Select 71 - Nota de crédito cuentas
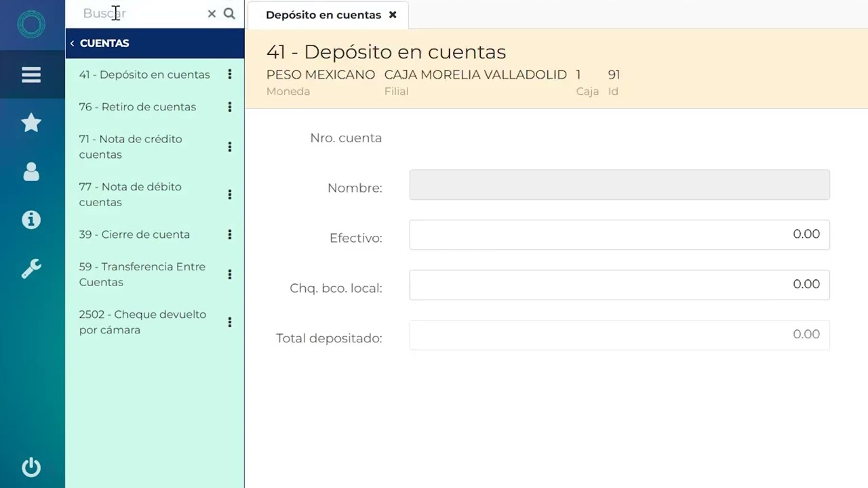 130,146
